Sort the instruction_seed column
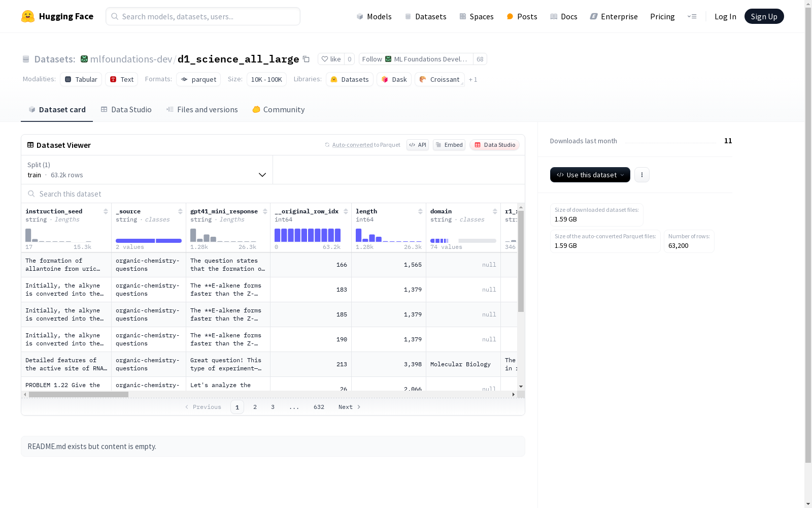Screen dimensions: 812x508 pyautogui.click(x=106, y=211)
